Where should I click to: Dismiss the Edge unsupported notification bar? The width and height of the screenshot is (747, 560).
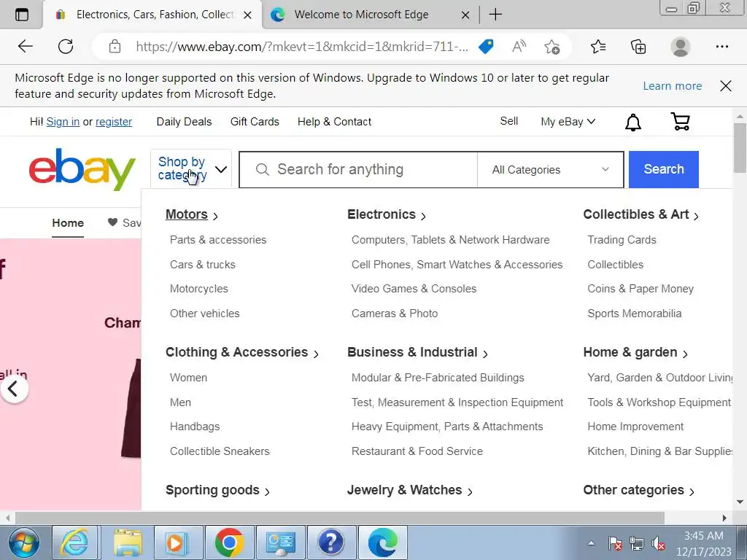tap(726, 86)
